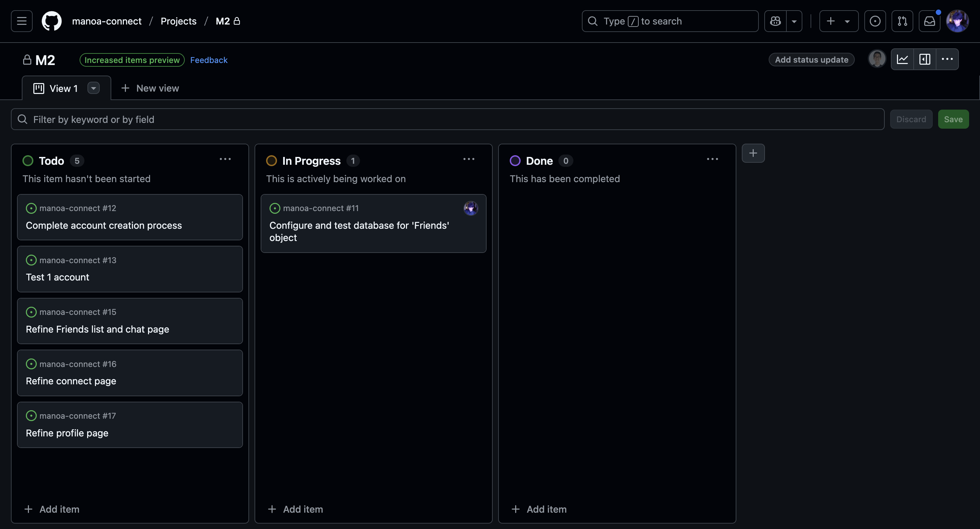This screenshot has height=529, width=980.
Task: Click the GitHub logo home icon
Action: (51, 21)
